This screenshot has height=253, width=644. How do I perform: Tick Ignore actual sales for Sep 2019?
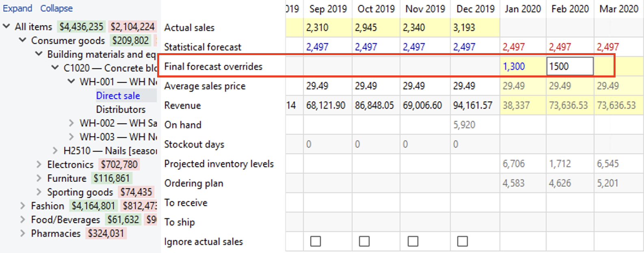[x=316, y=241]
